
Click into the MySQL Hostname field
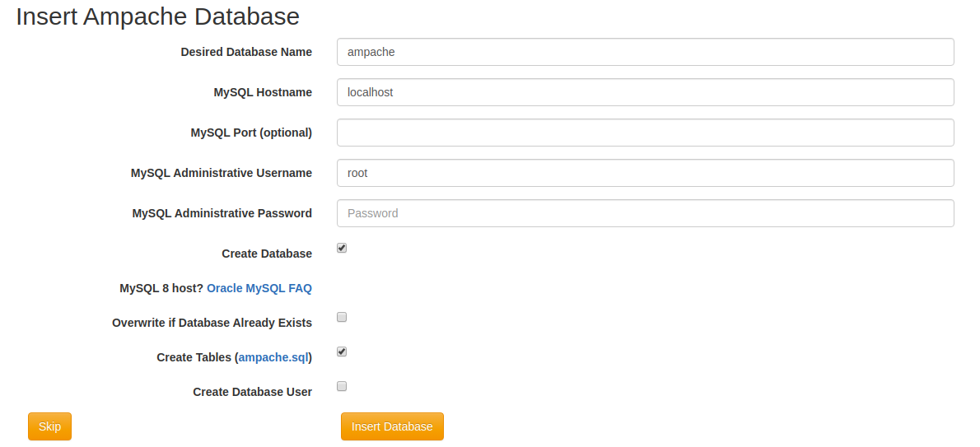(x=645, y=92)
